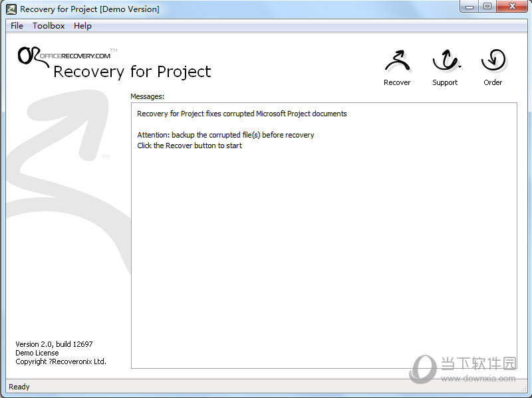Open the Help menu
532x398 pixels.
(x=82, y=26)
